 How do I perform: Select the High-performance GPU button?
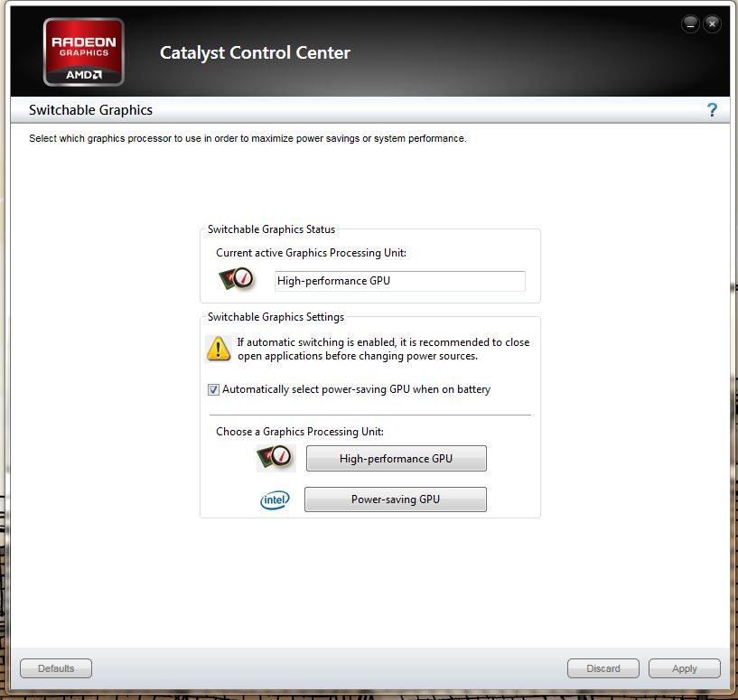[397, 459]
